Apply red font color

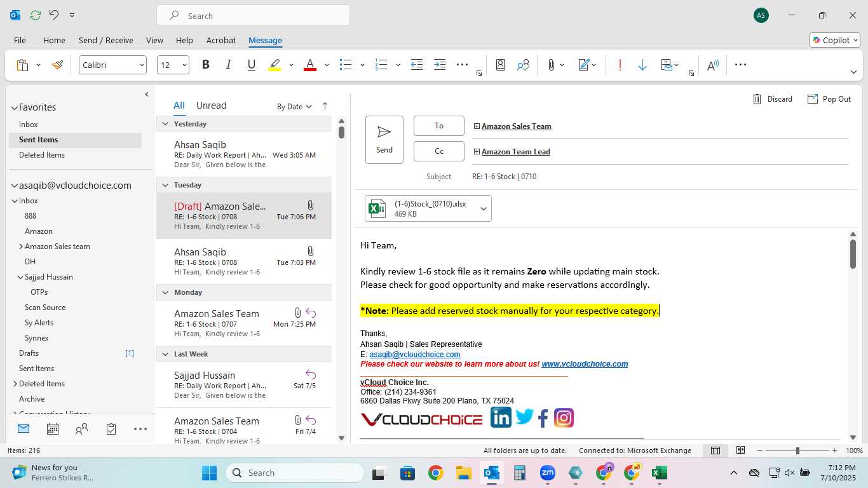click(310, 65)
